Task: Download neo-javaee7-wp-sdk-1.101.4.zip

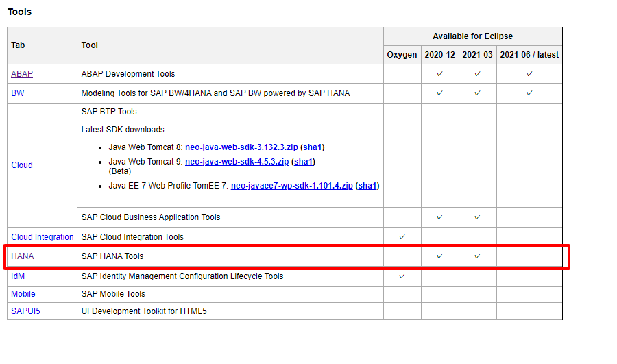Action: pyautogui.click(x=291, y=186)
